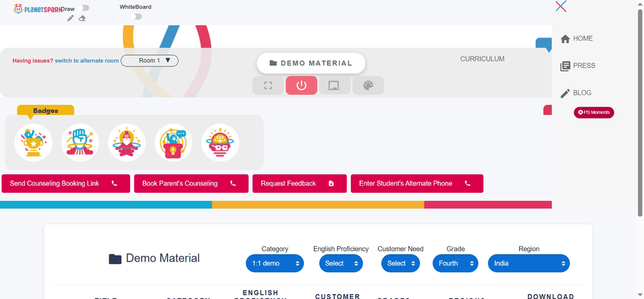This screenshot has height=299, width=644.
Task: Click Enter Student's Alternate Phone button
Action: (x=417, y=184)
